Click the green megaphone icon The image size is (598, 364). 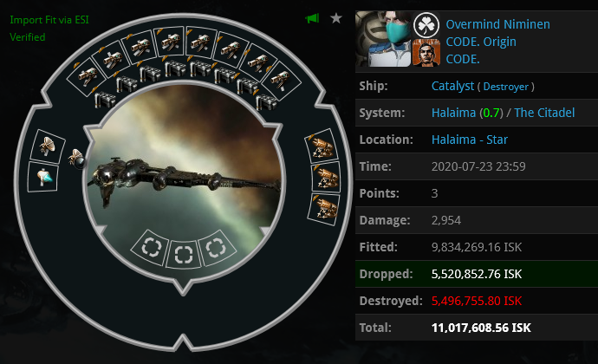(x=312, y=18)
